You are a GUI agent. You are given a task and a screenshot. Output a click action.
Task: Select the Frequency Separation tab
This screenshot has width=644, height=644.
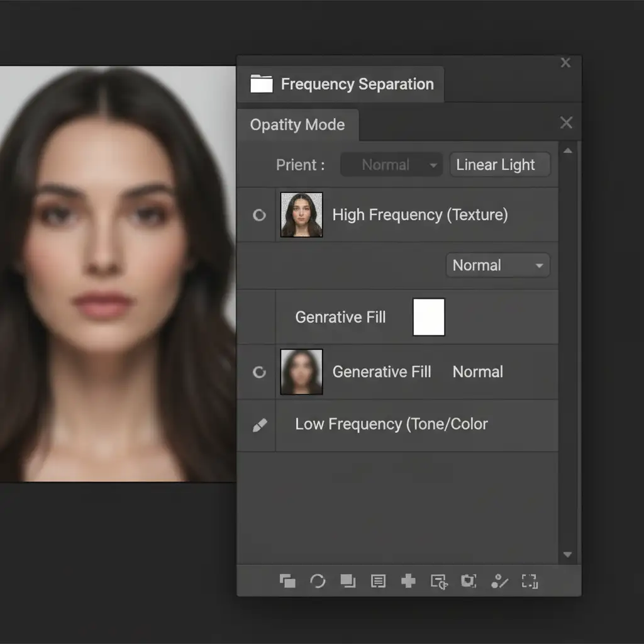point(357,84)
